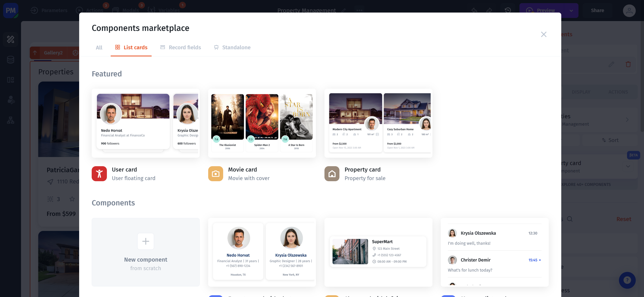
Task: Open the Record fields tab
Action: (x=180, y=47)
